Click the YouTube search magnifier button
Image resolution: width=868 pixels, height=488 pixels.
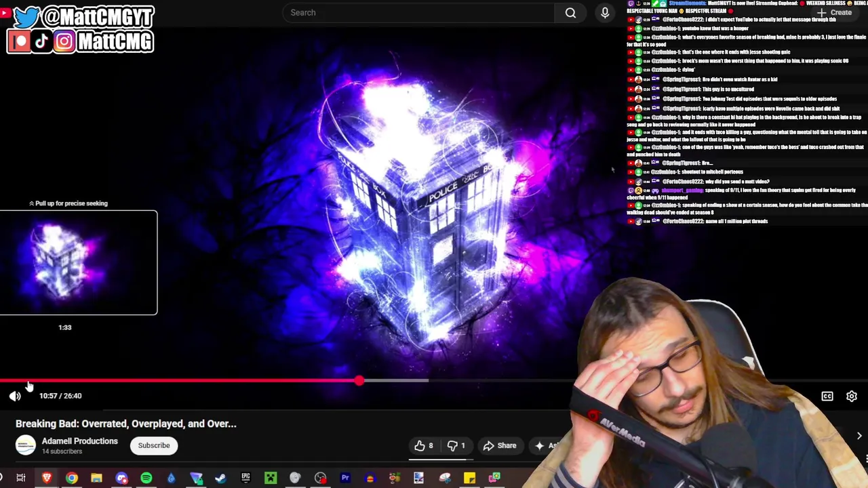(x=570, y=12)
